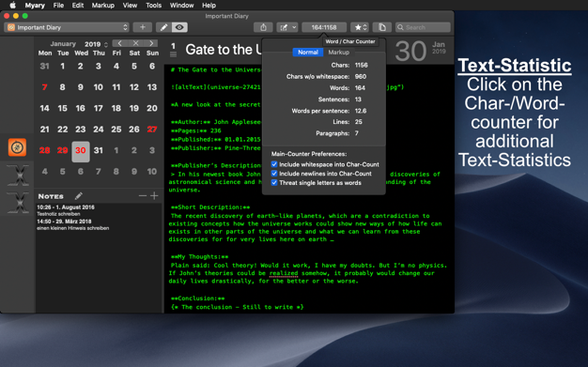Switch to pencil edit mode

point(163,27)
